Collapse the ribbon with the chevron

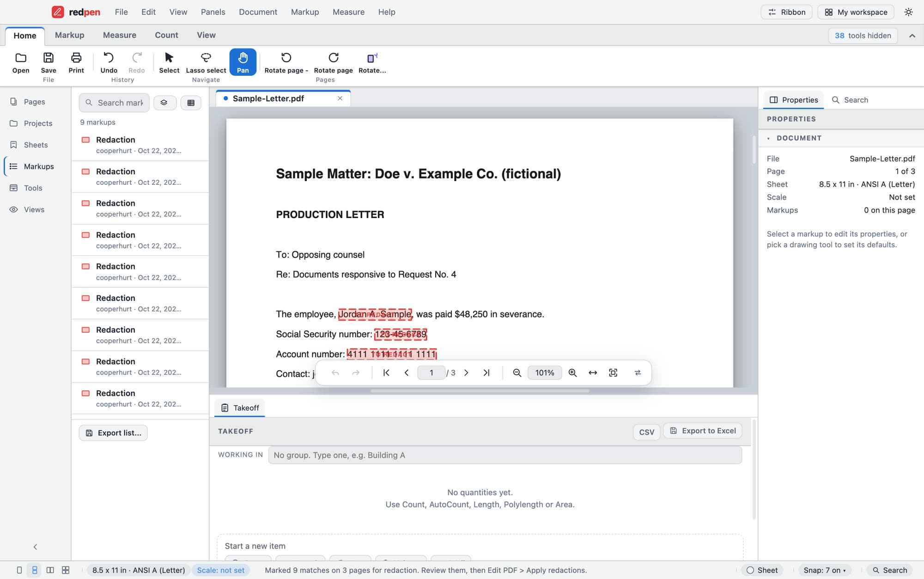coord(912,36)
